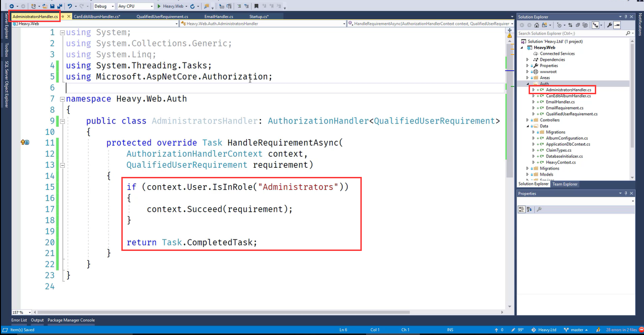Click the Alphabetical sort icon in Properties panel
644x335 pixels.
pos(529,209)
